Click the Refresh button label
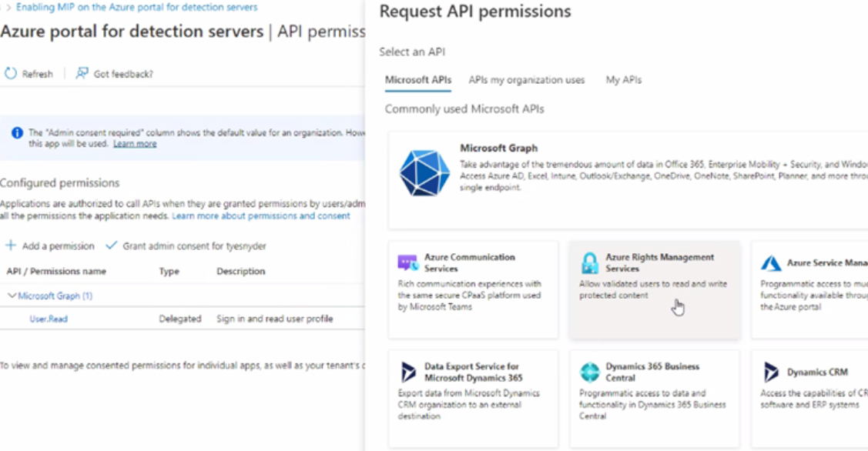The height and width of the screenshot is (451, 868). [37, 74]
